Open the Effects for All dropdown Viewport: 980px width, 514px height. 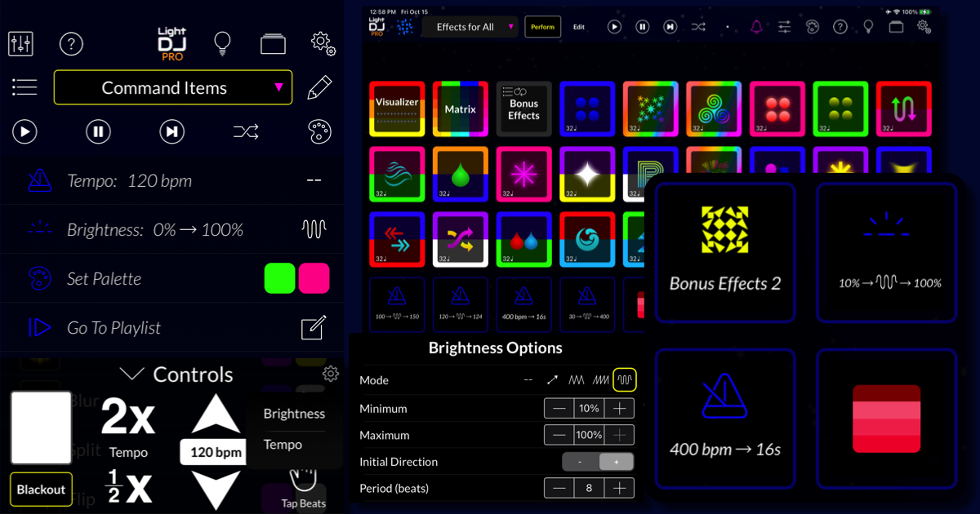pos(470,27)
